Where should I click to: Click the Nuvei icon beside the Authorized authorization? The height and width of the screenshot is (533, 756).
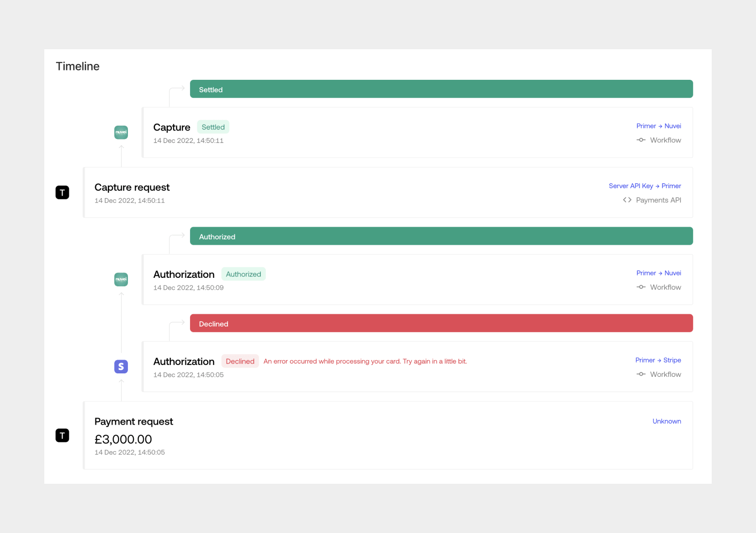(121, 279)
